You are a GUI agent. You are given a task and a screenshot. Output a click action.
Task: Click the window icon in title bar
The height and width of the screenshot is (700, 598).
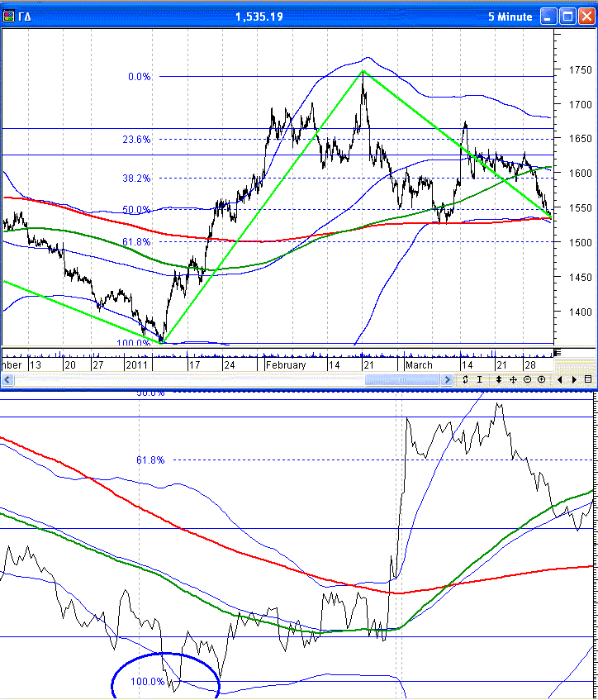[x=10, y=16]
